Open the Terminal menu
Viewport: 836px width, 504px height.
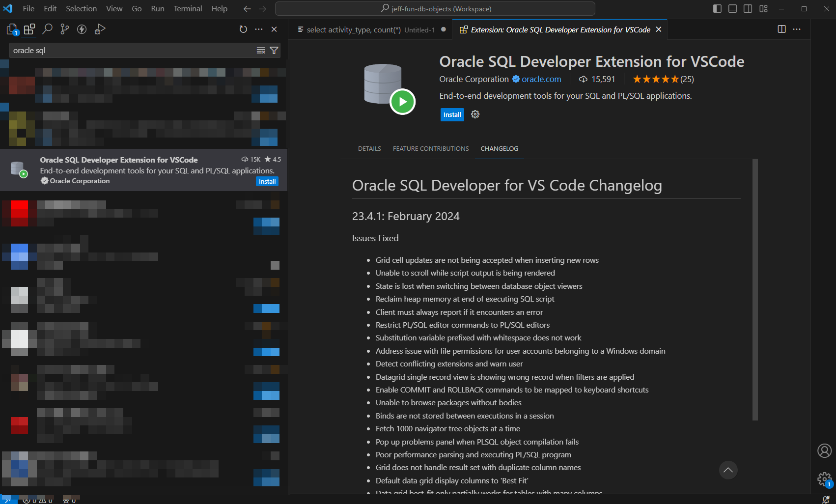point(188,9)
